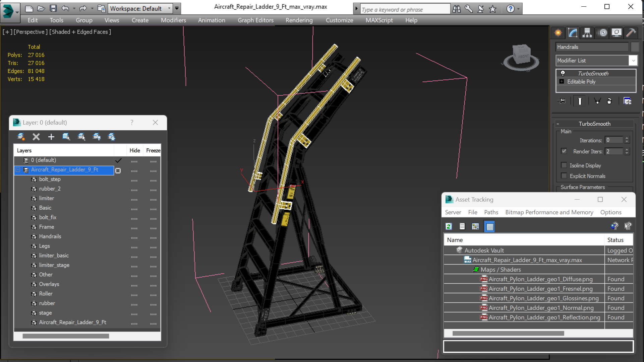This screenshot has height=362, width=644.
Task: Toggle Freeze for Legs layer row
Action: tap(153, 247)
